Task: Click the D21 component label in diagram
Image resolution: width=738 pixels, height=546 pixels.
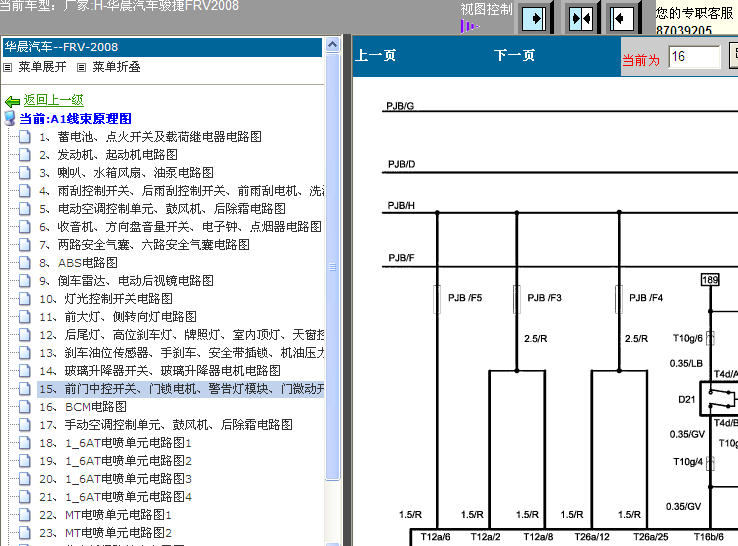Action: (x=687, y=400)
